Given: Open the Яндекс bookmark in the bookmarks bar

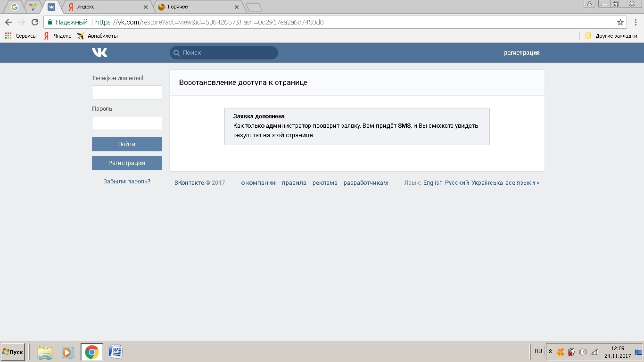Looking at the screenshot, I should click(58, 36).
